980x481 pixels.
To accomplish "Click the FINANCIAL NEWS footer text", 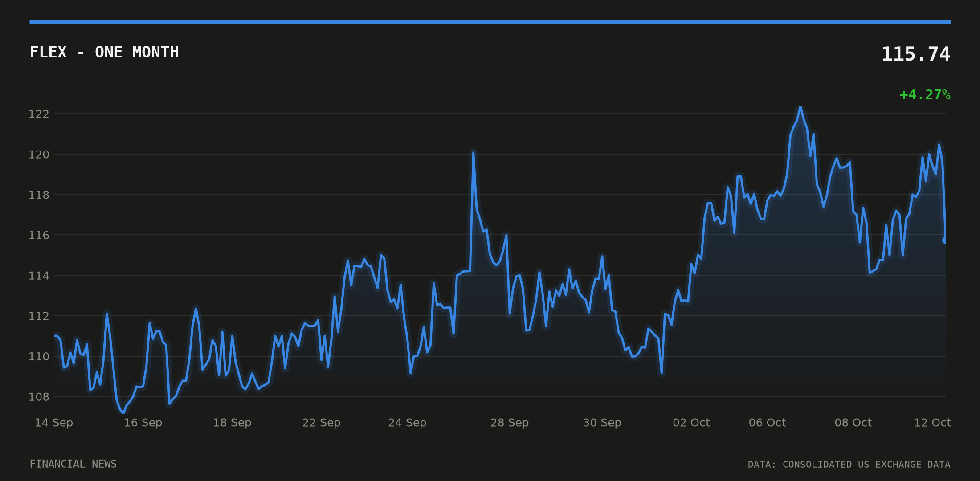I will 73,464.
